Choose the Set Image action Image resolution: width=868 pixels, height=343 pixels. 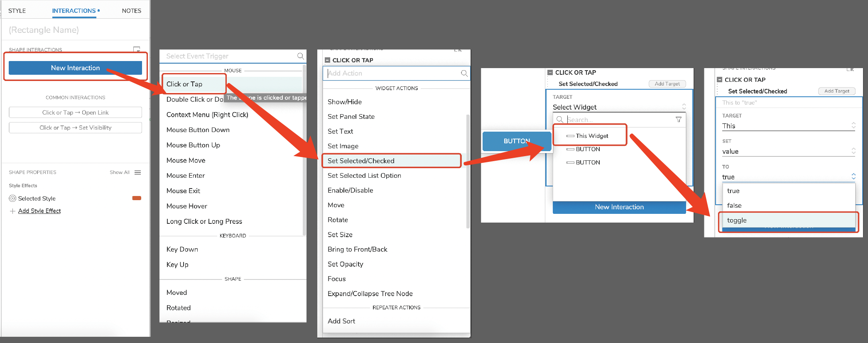[343, 146]
